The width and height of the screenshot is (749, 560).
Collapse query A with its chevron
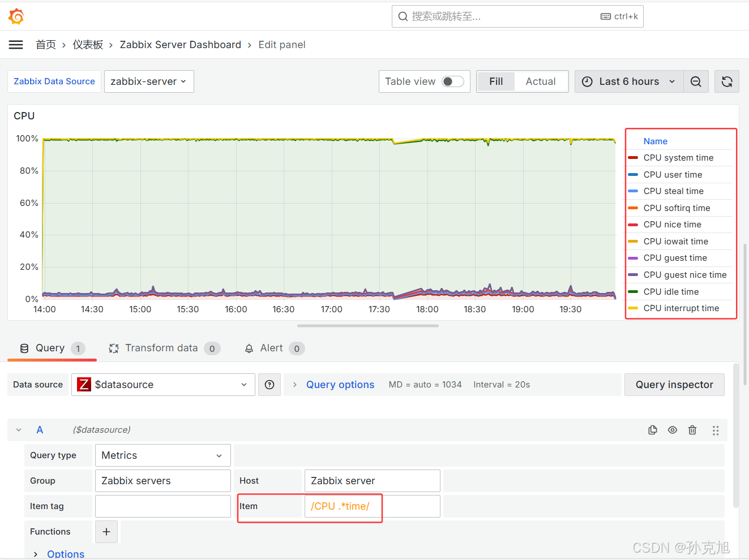(x=19, y=430)
